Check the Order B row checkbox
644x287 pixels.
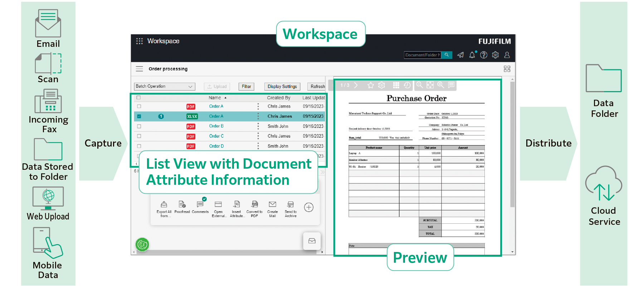[x=139, y=126]
